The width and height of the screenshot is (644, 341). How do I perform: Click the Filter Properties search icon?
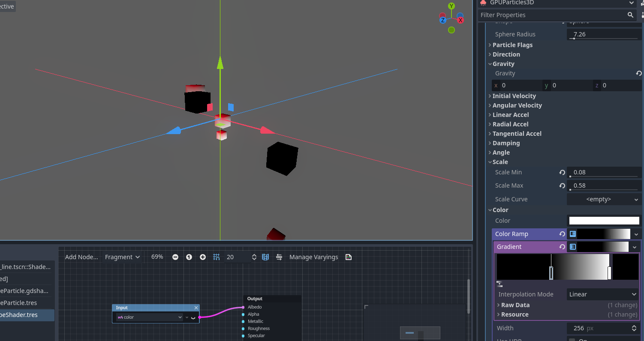pos(630,15)
